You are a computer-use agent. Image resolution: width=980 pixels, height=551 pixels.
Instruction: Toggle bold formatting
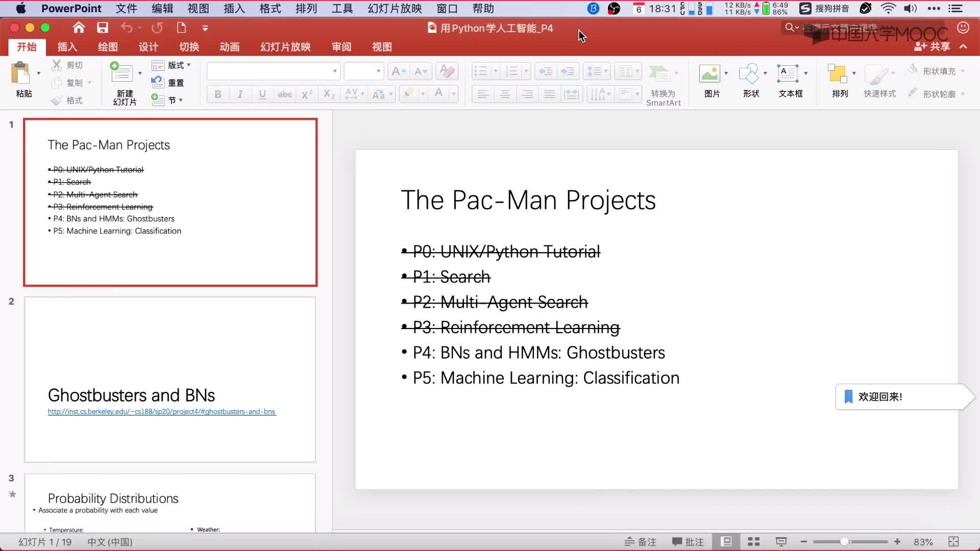click(x=218, y=94)
